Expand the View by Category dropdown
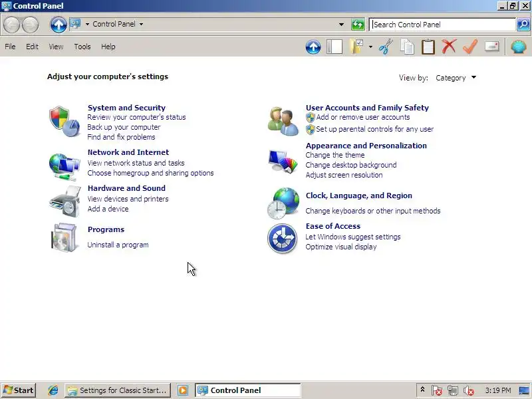Screen dimensions: 532x399 pyautogui.click(x=456, y=78)
